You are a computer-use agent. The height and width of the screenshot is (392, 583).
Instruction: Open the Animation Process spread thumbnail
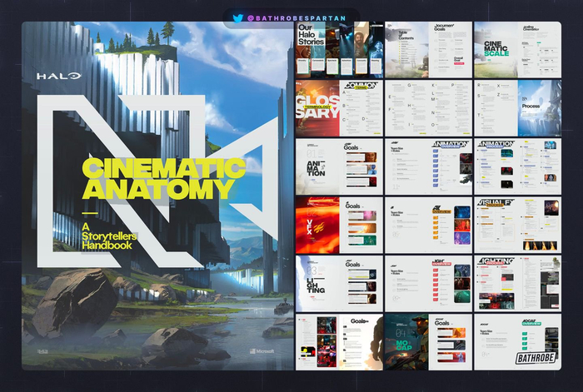click(517, 166)
